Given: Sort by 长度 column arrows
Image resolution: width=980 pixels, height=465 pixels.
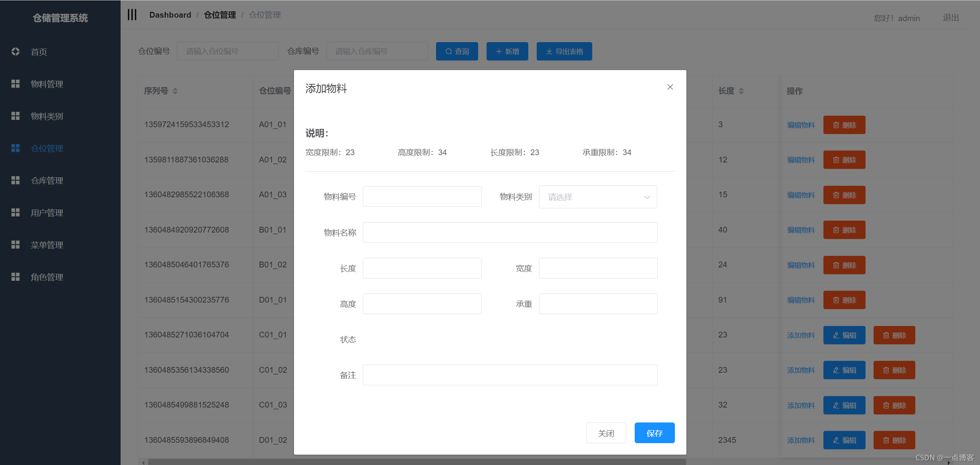Looking at the screenshot, I should coord(741,91).
